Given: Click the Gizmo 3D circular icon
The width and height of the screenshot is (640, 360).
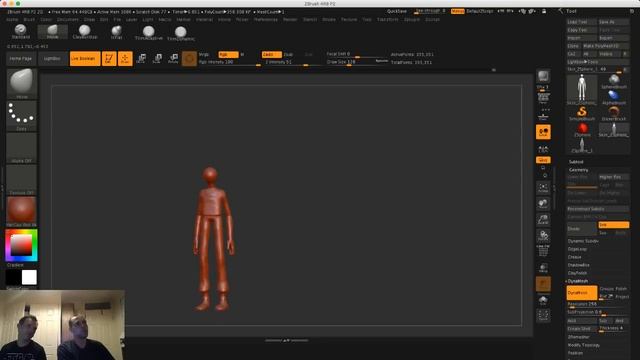Looking at the screenshot, I should (x=189, y=59).
